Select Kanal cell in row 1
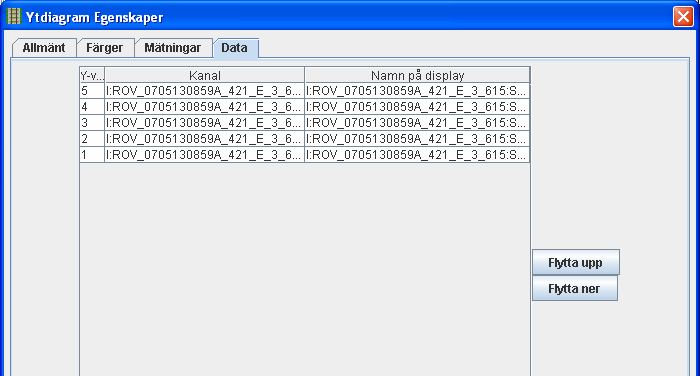Image resolution: width=700 pixels, height=376 pixels. [x=204, y=155]
